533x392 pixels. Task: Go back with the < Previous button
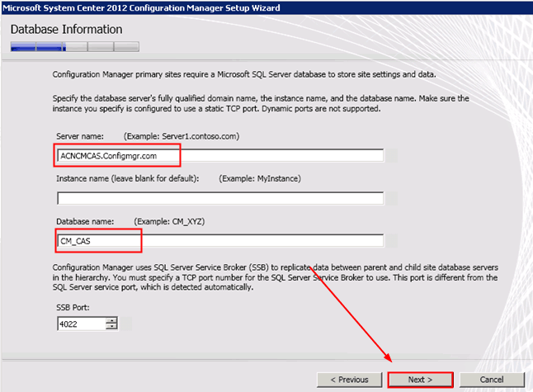click(350, 380)
